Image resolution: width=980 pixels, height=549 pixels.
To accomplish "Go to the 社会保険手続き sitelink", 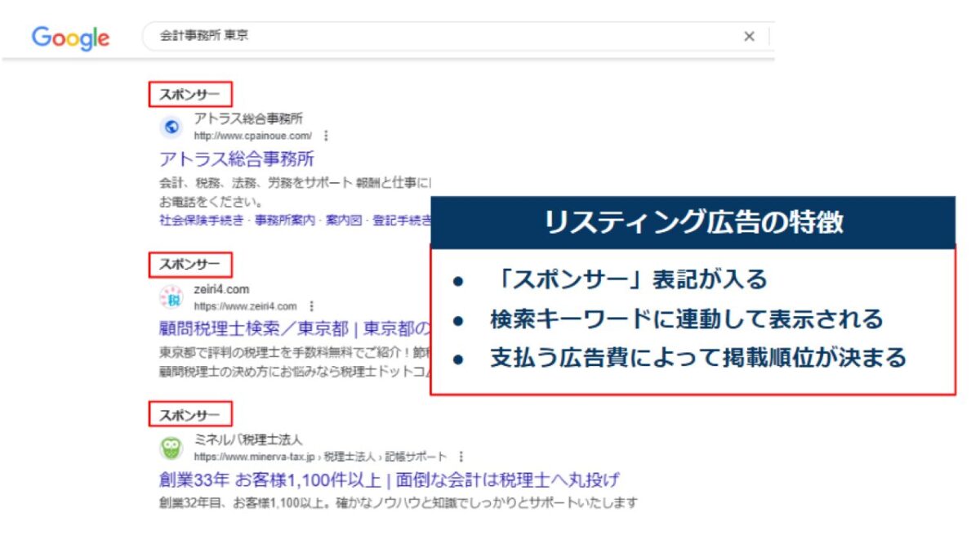I will point(201,221).
